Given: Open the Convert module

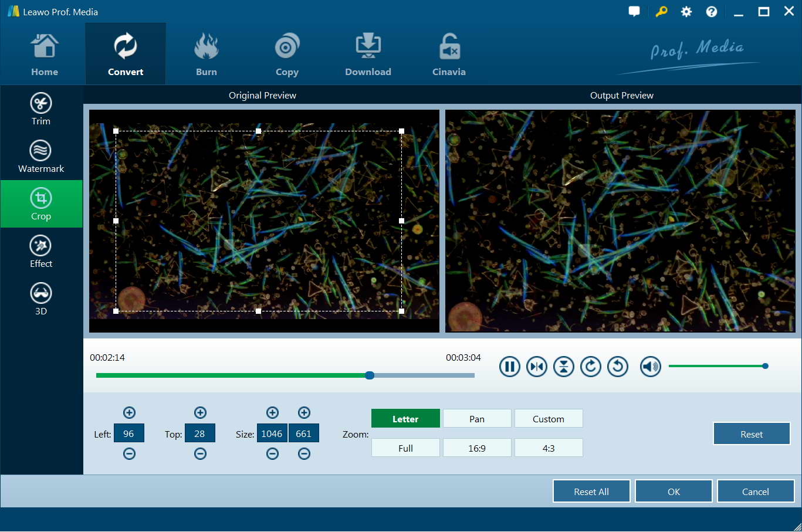Looking at the screenshot, I should click(x=126, y=55).
